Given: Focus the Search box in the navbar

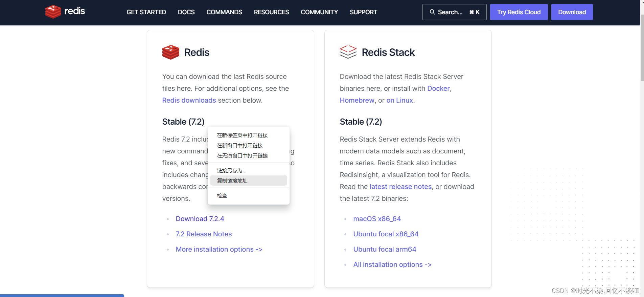Looking at the screenshot, I should 454,12.
